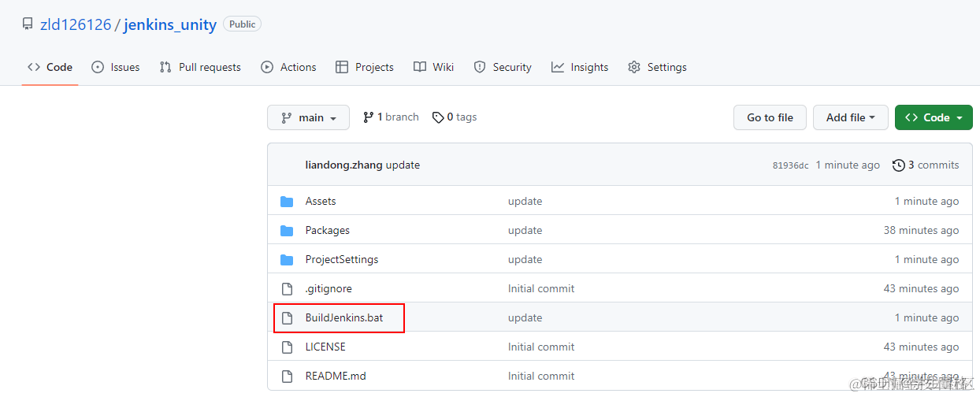Open the jenkins_unity repository link
Image resolution: width=980 pixels, height=397 pixels.
coord(170,24)
